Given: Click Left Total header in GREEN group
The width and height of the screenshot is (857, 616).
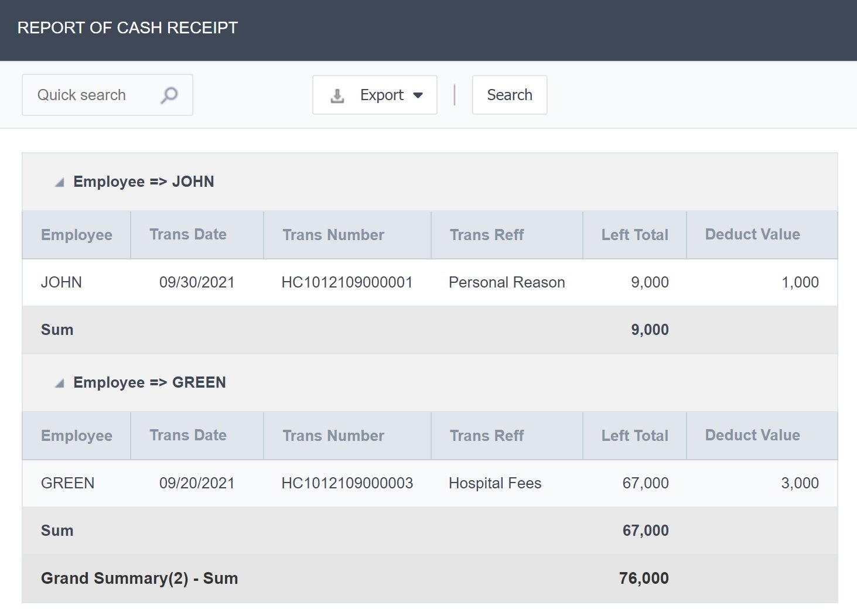Looking at the screenshot, I should [x=634, y=436].
